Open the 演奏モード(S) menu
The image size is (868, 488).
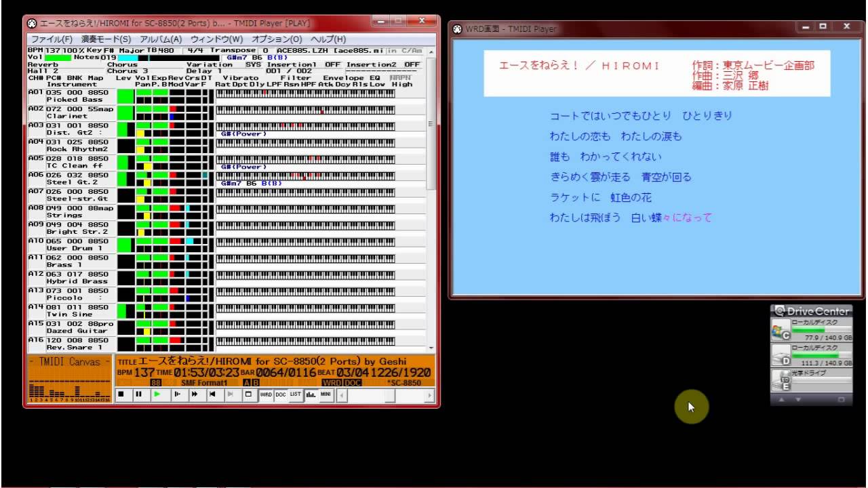[x=106, y=39]
